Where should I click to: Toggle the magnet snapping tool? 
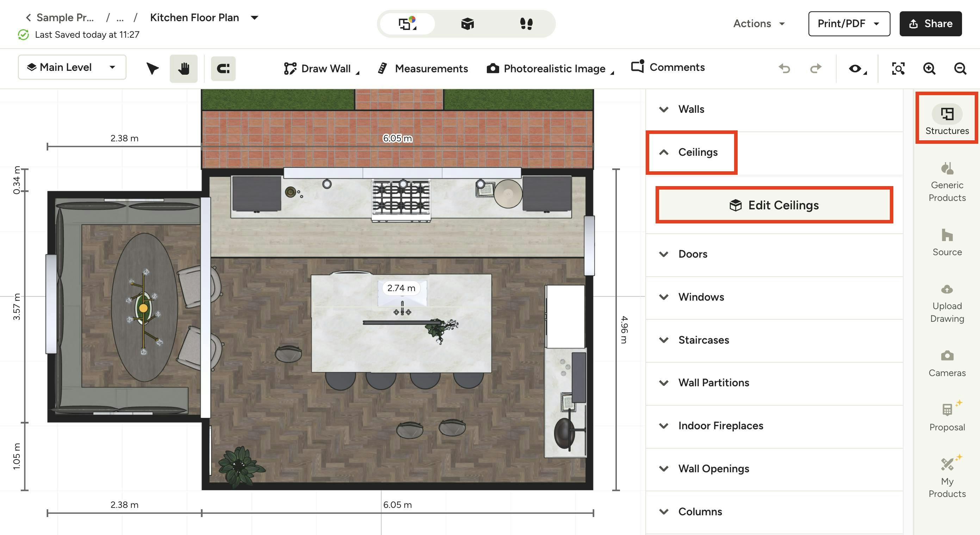223,68
